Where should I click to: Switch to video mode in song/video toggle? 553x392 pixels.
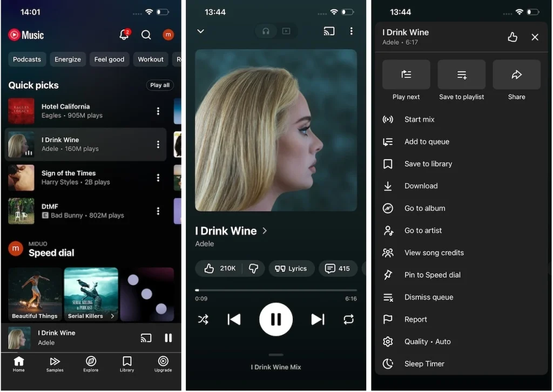286,31
